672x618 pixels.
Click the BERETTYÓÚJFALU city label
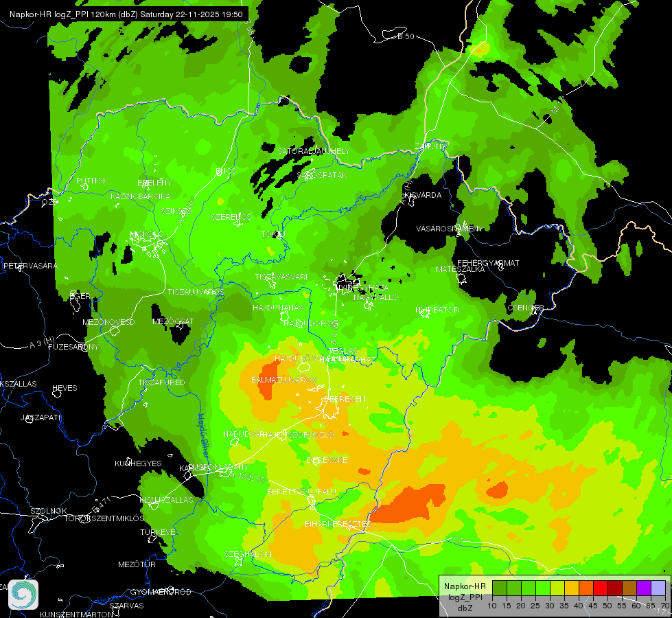[302, 492]
